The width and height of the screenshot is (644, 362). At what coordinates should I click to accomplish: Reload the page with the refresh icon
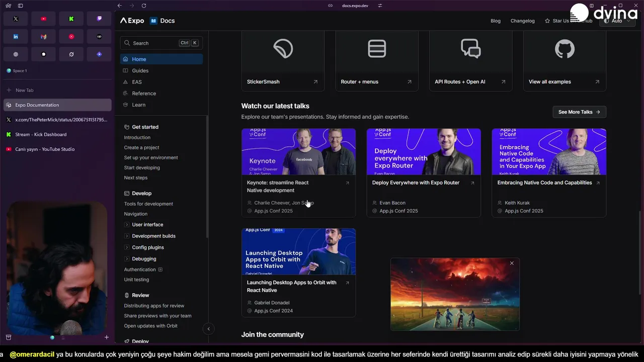144,6
